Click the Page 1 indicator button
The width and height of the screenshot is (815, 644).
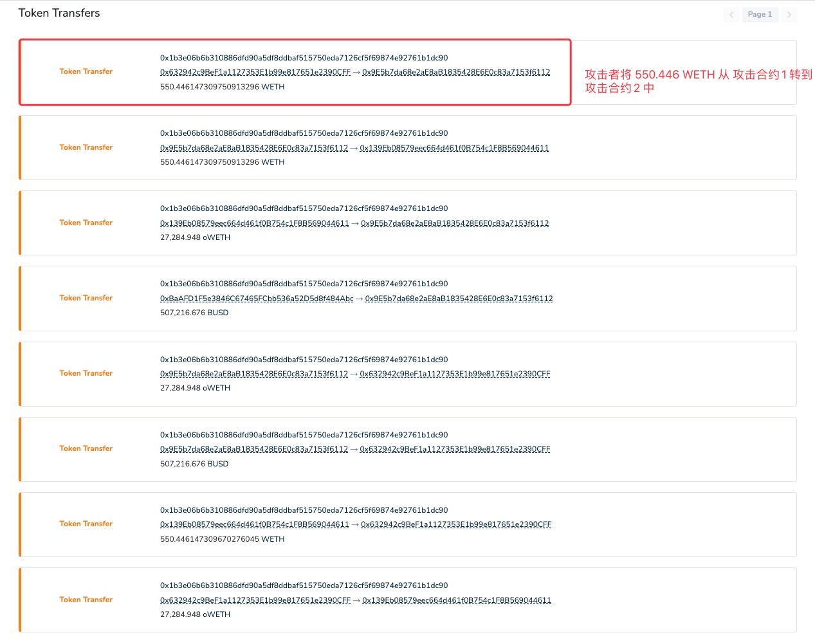pos(760,14)
